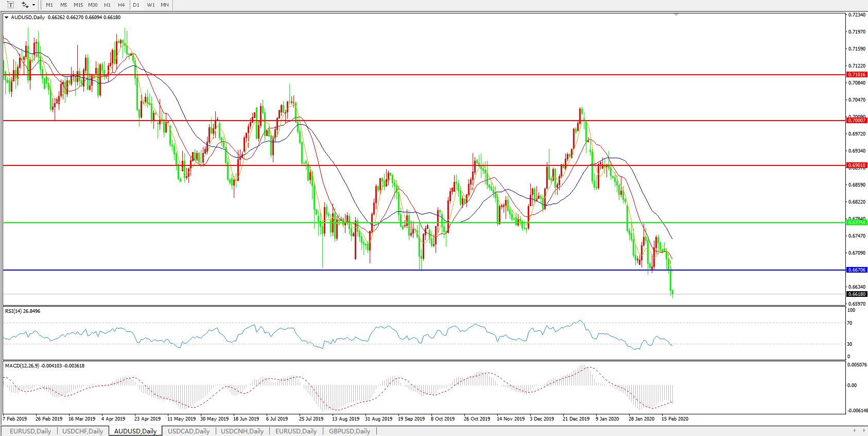This screenshot has width=868, height=436.
Task: Switch to the USDCHF,Daily chart tab
Action: pos(83,431)
